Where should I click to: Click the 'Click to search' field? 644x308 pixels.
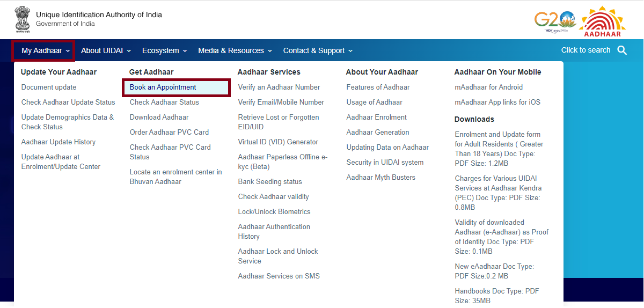[x=586, y=50]
